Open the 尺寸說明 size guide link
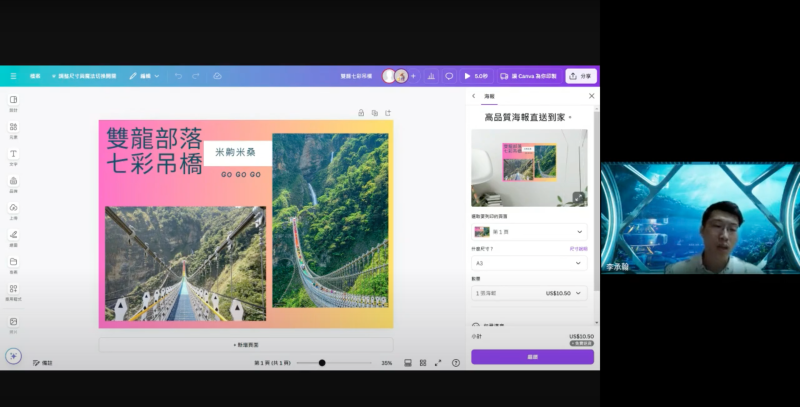 (x=578, y=249)
